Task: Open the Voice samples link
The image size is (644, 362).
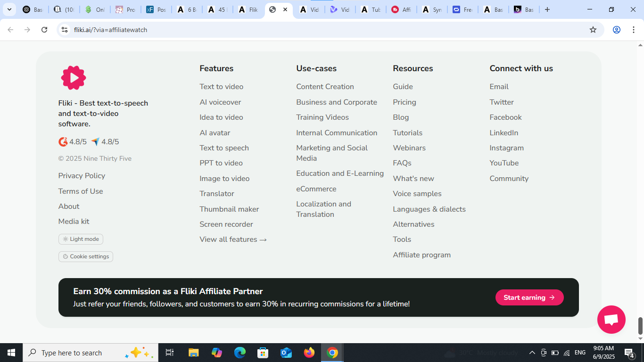Action: click(417, 194)
